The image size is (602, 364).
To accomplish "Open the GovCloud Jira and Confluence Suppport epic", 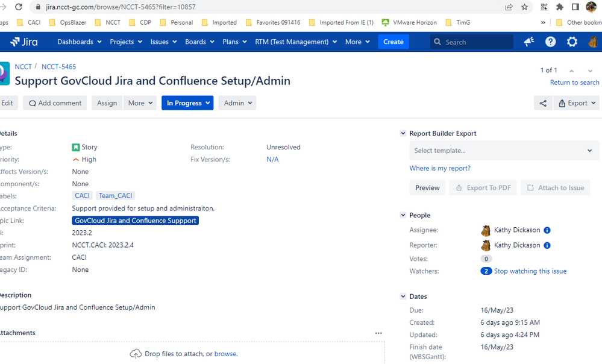I will (136, 221).
